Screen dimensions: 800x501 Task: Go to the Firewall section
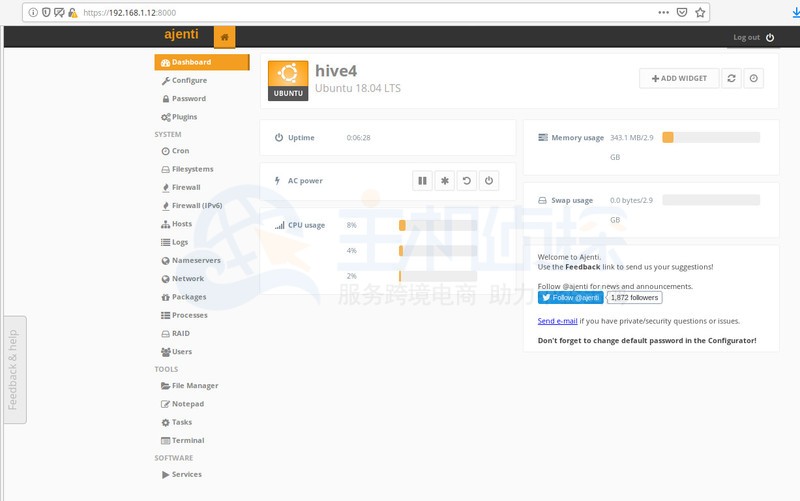click(x=185, y=187)
